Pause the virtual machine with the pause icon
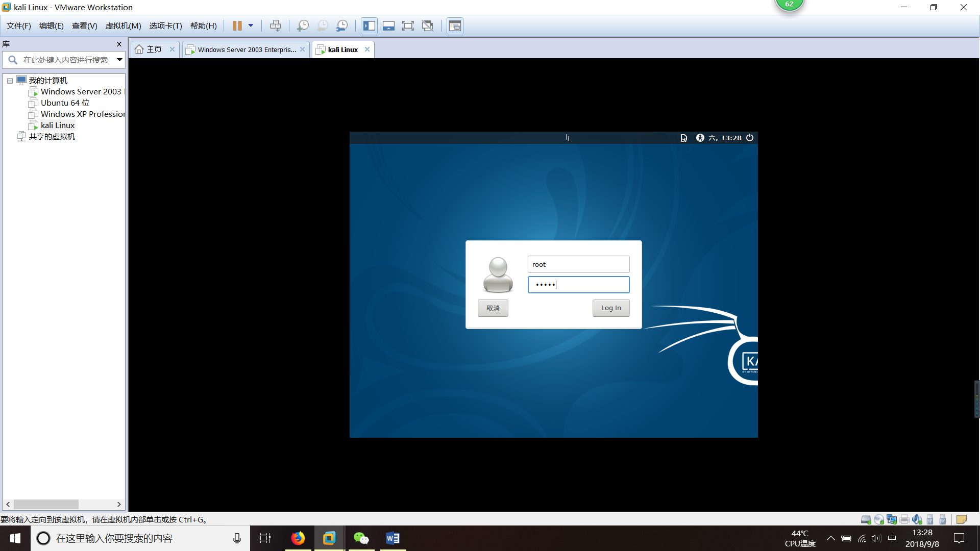The image size is (980, 551). point(237,26)
